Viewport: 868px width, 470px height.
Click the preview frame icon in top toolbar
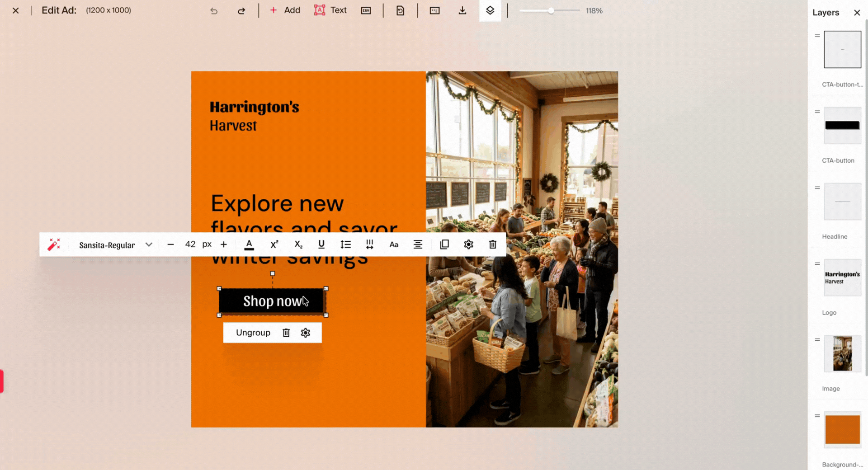click(x=434, y=10)
